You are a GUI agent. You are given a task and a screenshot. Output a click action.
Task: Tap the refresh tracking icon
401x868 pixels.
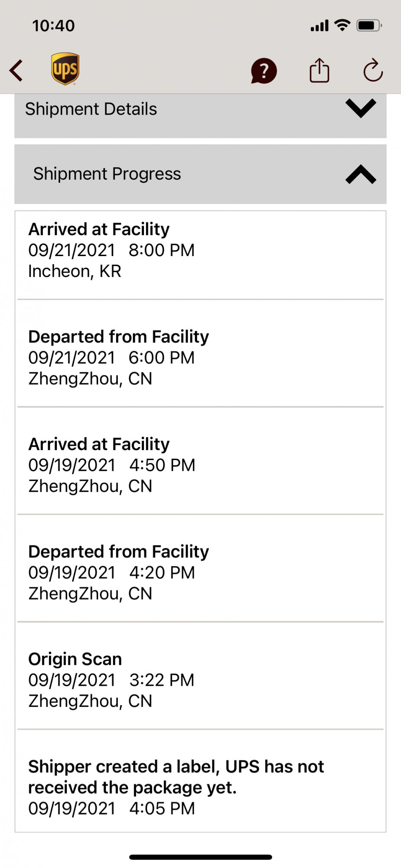(373, 70)
